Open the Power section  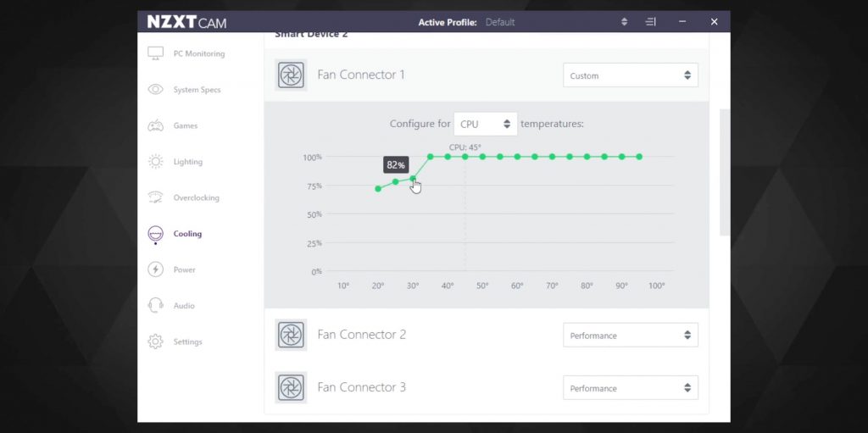184,269
